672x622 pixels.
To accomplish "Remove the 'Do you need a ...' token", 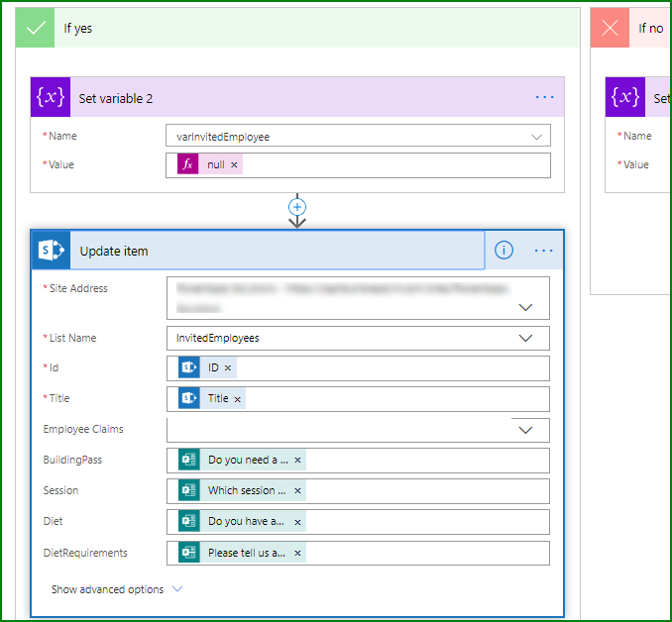I will coord(297,461).
